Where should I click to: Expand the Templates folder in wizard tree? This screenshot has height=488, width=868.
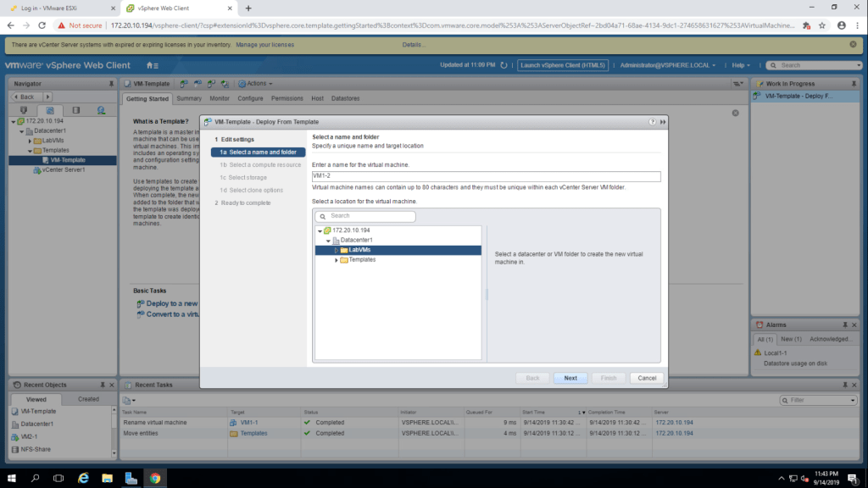pos(337,260)
